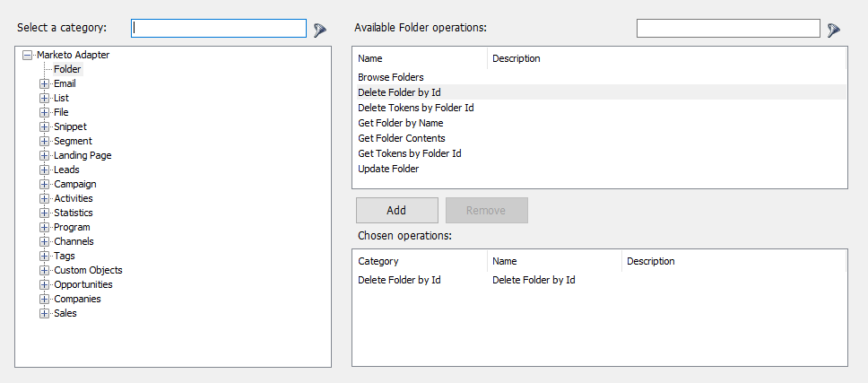Select the Opportunities category
Viewport: 868px width, 383px height.
[x=83, y=284]
